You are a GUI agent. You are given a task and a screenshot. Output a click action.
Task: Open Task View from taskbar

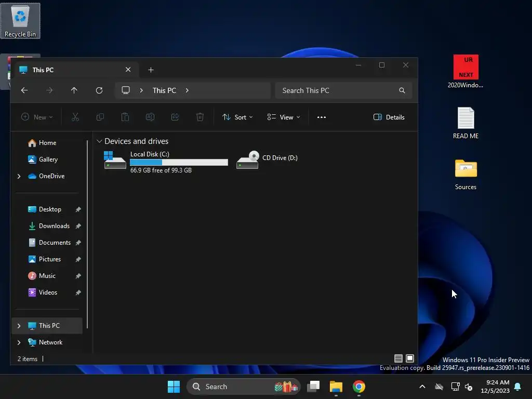[x=313, y=387]
